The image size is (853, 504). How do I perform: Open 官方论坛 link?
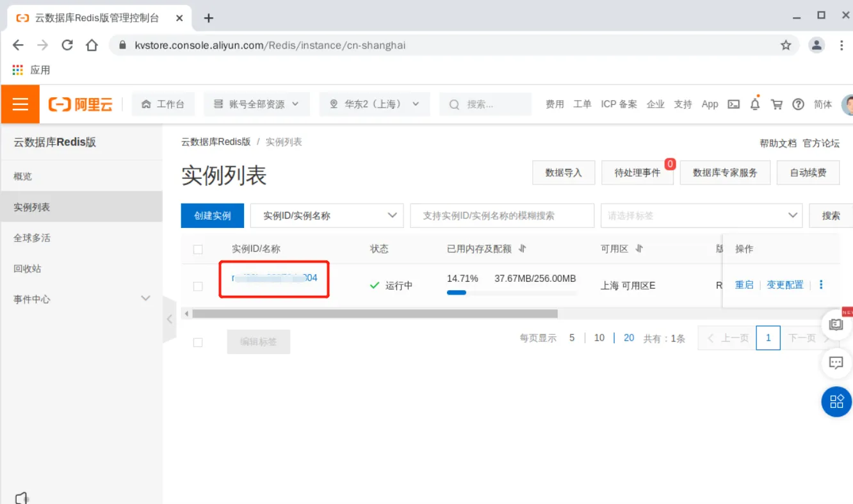(821, 143)
